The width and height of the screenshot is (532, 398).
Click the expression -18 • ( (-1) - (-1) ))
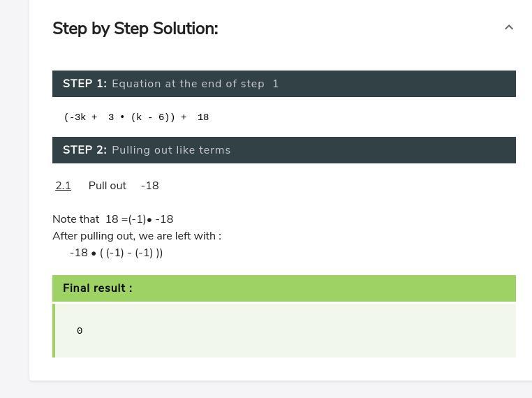(x=116, y=253)
